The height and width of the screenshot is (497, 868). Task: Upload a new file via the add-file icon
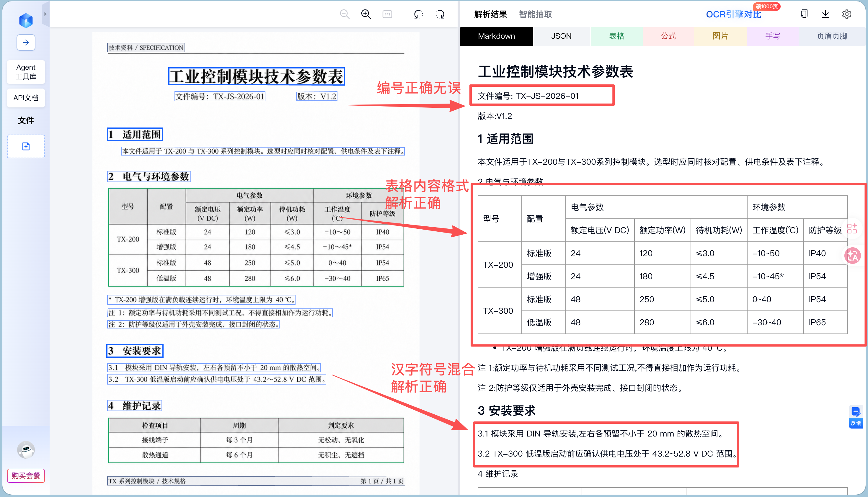(26, 146)
